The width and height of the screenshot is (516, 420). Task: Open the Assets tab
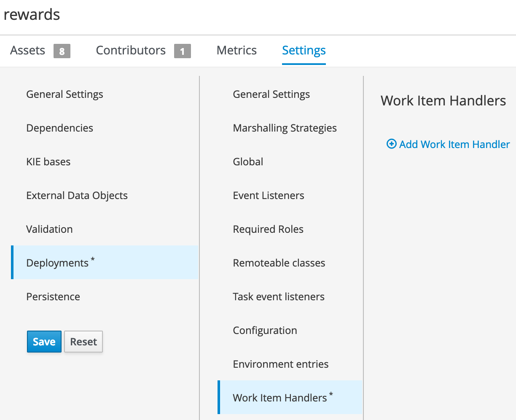point(28,51)
